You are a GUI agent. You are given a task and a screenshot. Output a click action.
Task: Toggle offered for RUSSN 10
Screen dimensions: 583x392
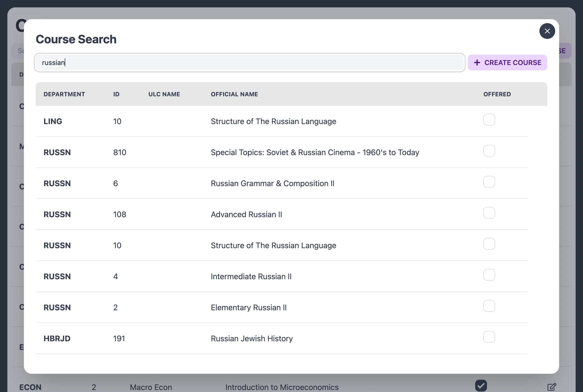(x=489, y=244)
